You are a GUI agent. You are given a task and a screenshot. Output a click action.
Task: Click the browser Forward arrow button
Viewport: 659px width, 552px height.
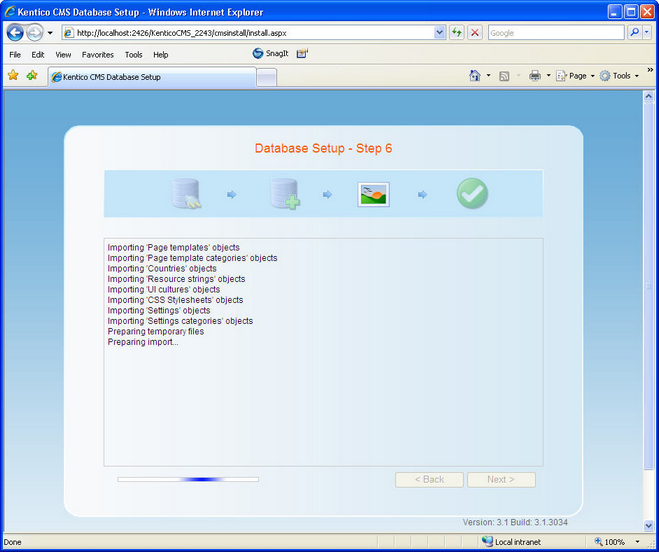click(x=34, y=32)
